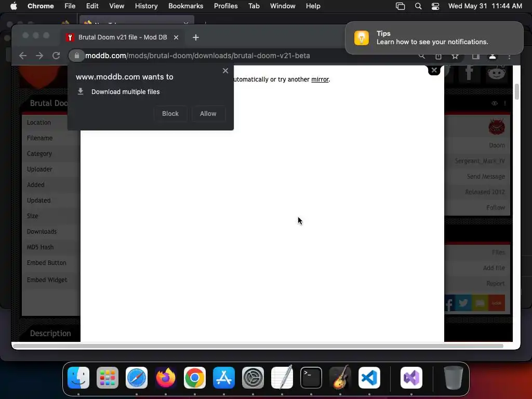Screen dimensions: 532x399
Task: Open Terminal from the dock
Action: click(x=311, y=378)
